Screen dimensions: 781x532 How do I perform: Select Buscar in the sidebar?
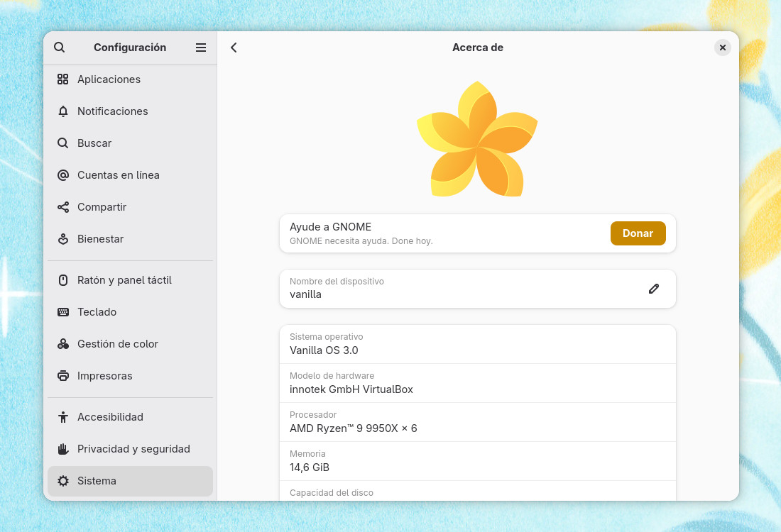[x=130, y=143]
